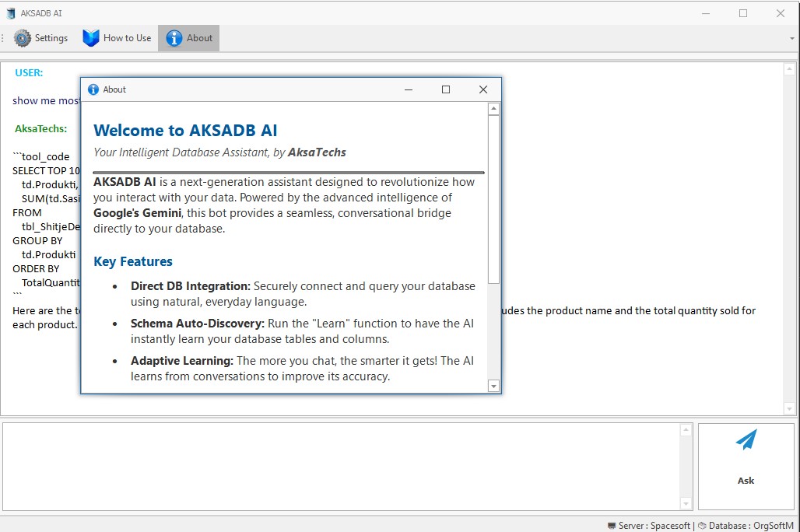Click the paper plane icon above Ask
The height and width of the screenshot is (532, 800).
(745, 441)
